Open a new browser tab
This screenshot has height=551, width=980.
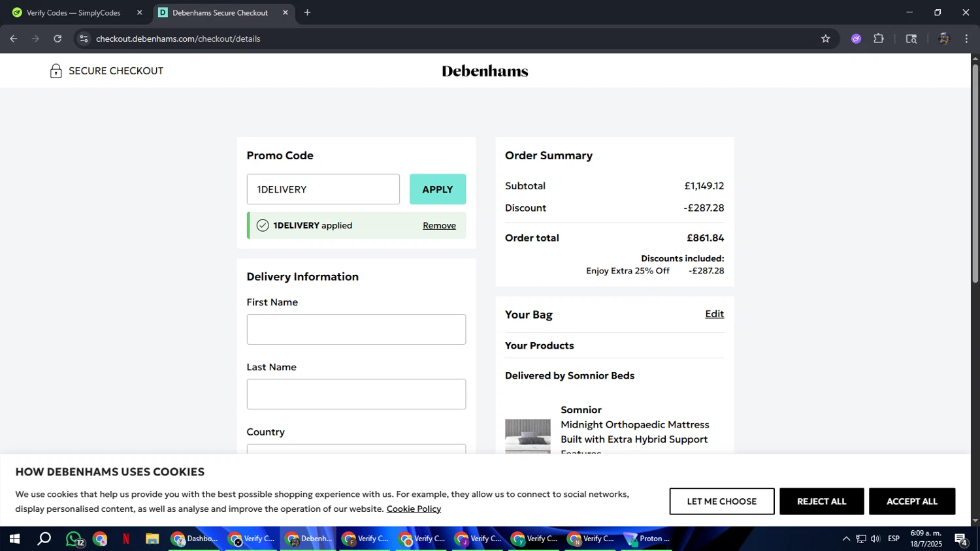point(307,12)
